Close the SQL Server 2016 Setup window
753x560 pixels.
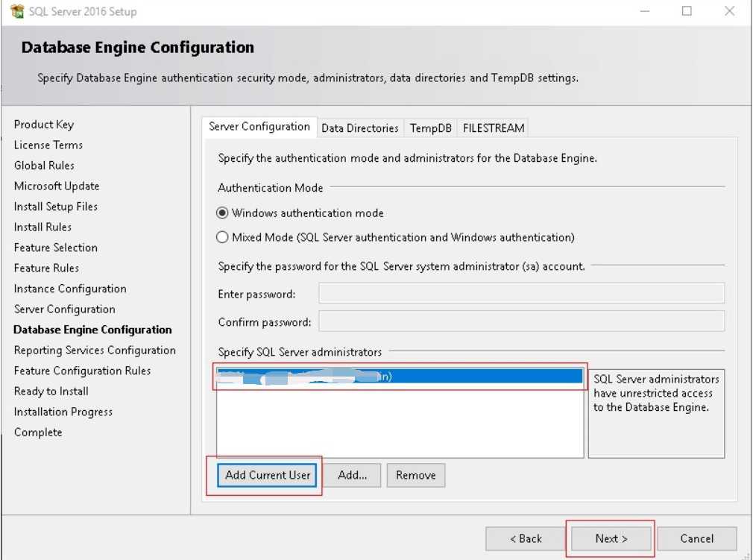click(729, 11)
